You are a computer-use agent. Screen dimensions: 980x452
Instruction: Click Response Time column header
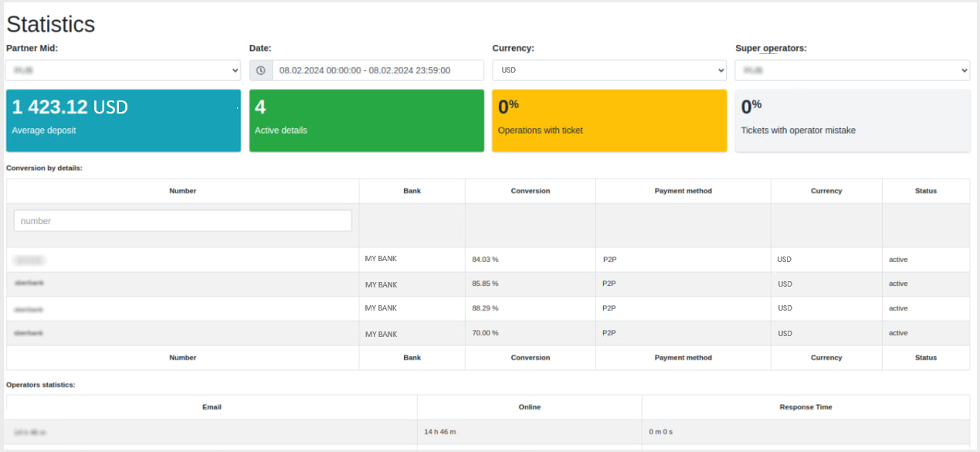point(806,407)
